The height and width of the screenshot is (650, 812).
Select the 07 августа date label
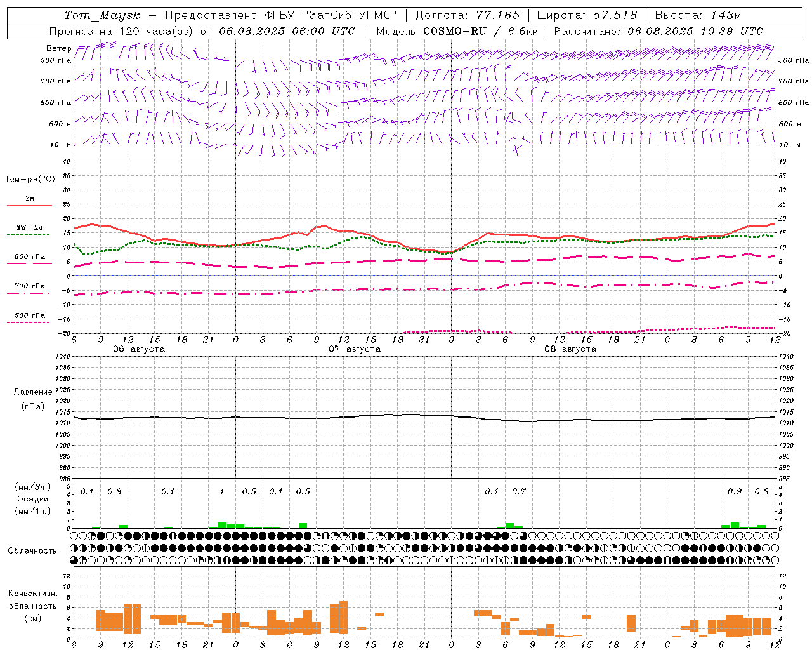tap(355, 349)
